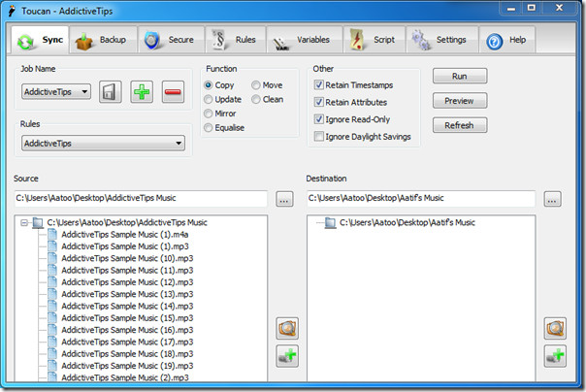This screenshot has height=392, width=586.
Task: Expand destination variables with magnifier icon
Action: coord(555,328)
